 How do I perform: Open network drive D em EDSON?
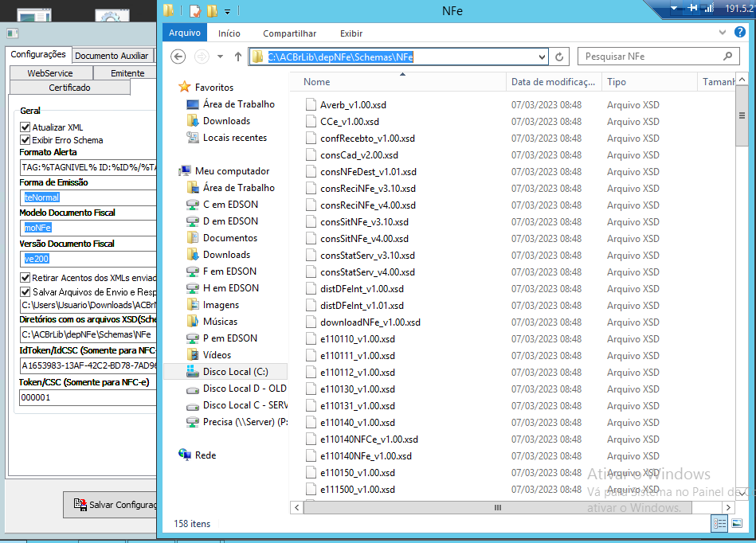tap(222, 221)
